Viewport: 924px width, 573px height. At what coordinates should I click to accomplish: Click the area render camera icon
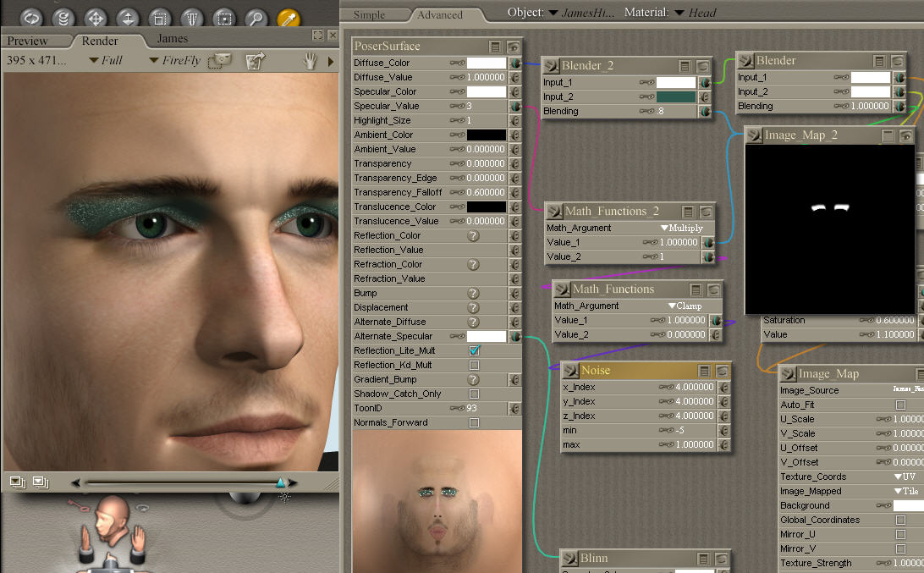(220, 61)
